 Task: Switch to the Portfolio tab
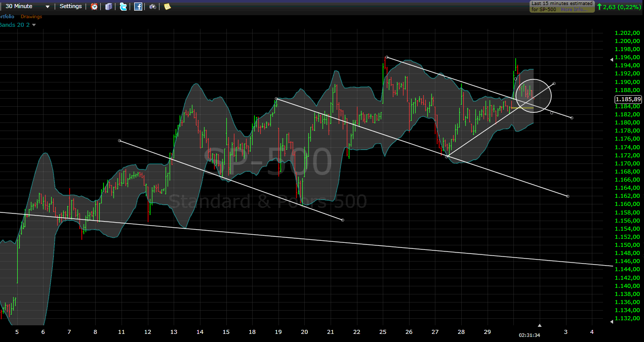tap(7, 17)
